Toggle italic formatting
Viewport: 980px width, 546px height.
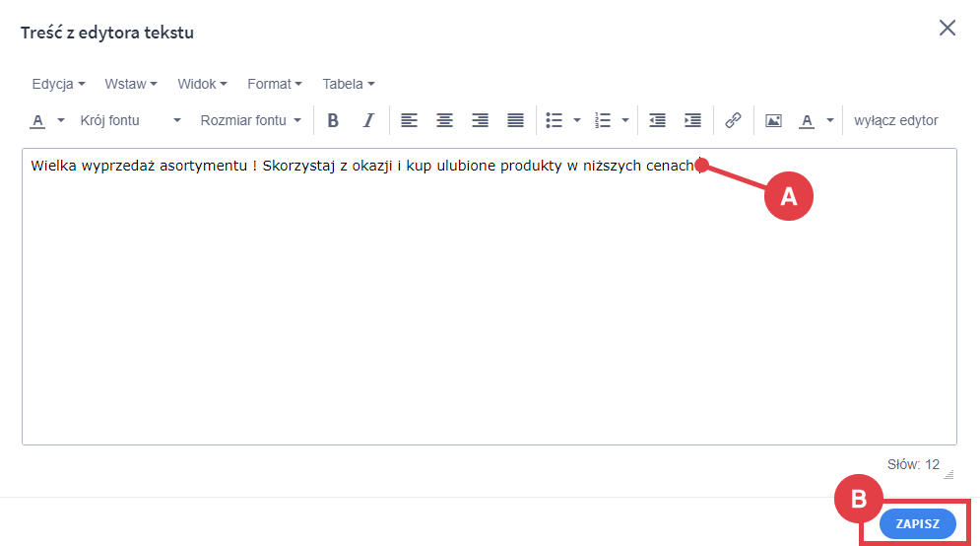(x=368, y=120)
